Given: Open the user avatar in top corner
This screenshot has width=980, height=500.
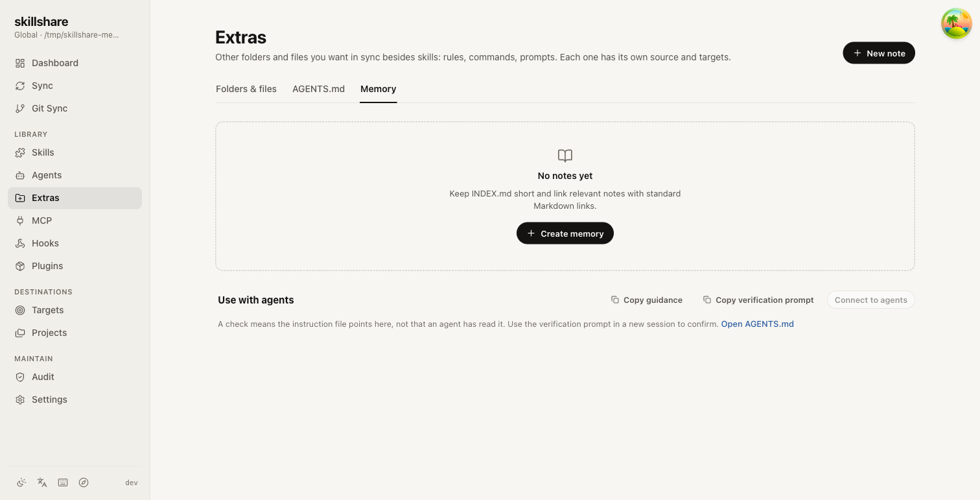Looking at the screenshot, I should (x=957, y=23).
